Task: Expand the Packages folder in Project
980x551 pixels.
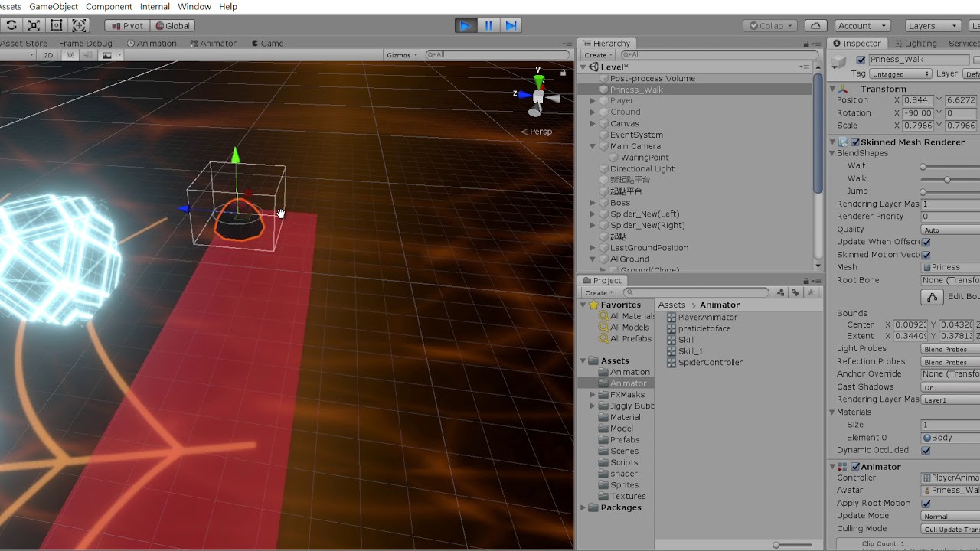Action: point(583,507)
